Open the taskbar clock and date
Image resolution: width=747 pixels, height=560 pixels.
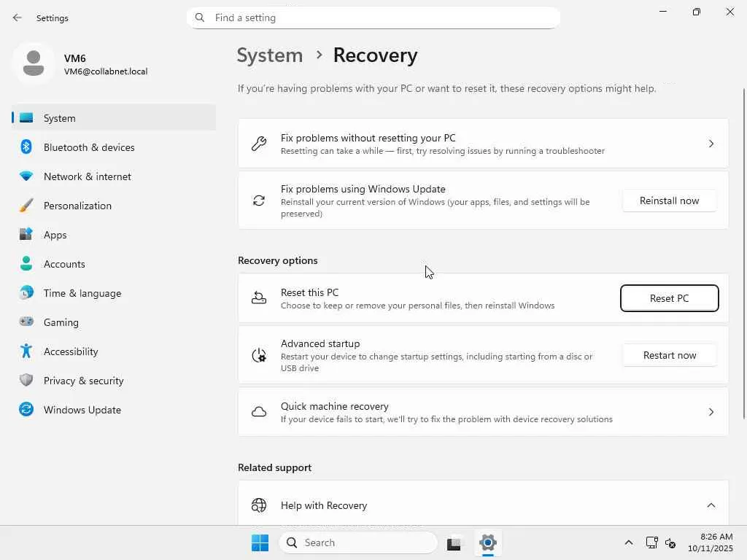[x=710, y=542]
